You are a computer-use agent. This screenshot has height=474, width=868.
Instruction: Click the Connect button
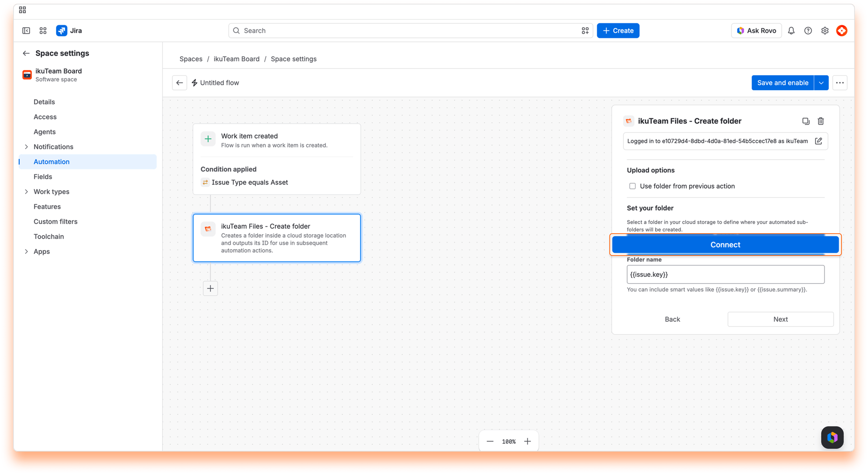tap(725, 244)
